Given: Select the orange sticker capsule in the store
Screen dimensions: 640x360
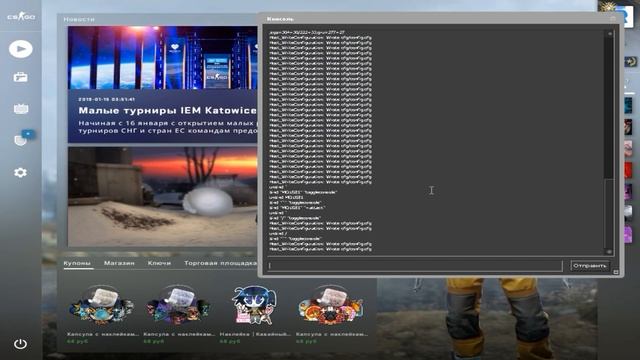Looking at the screenshot, I should tap(331, 305).
